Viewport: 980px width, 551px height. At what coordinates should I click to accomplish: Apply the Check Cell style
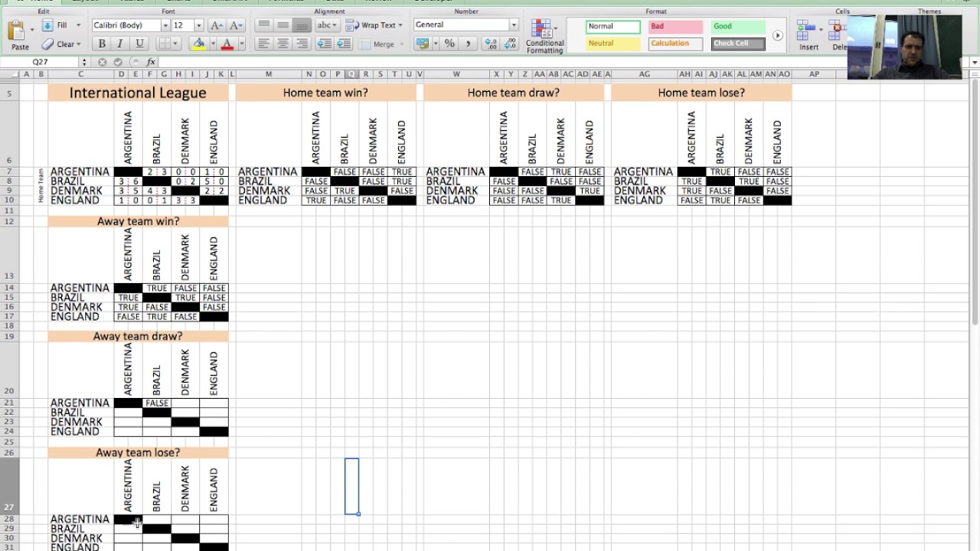tap(738, 44)
